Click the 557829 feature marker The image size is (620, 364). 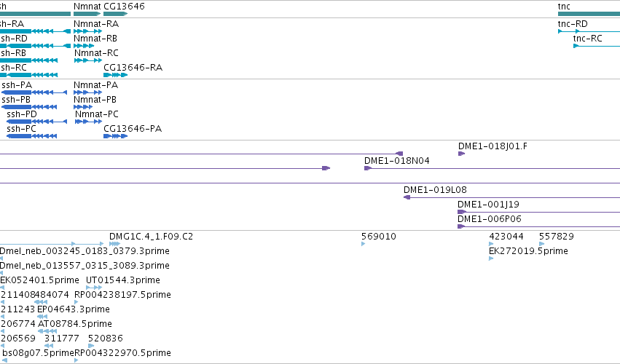(542, 245)
